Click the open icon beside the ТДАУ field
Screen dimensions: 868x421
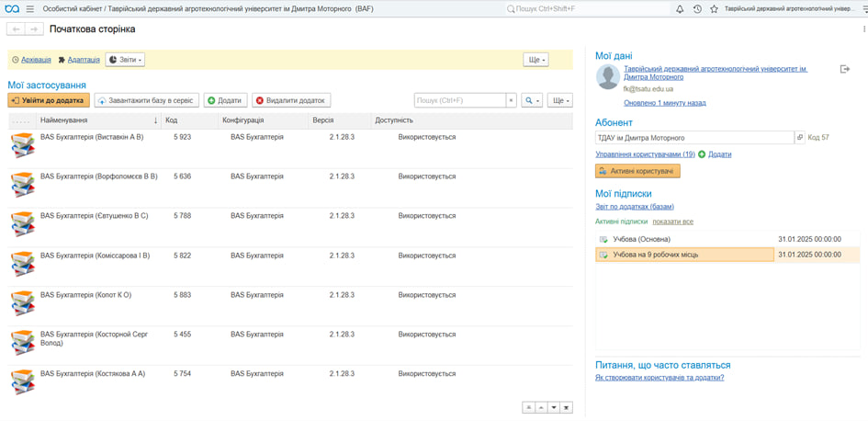(x=799, y=138)
